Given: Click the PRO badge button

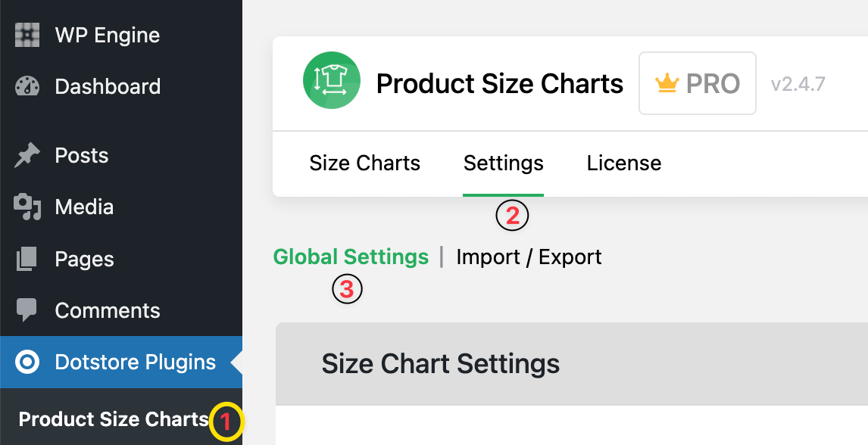Looking at the screenshot, I should (697, 83).
